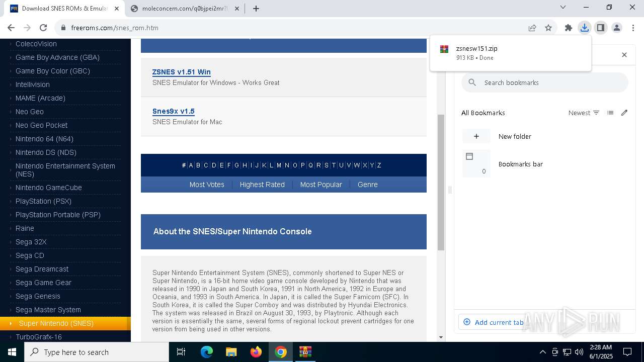Open MAME (Arcade) sidebar entry
This screenshot has width=644, height=362.
[x=40, y=98]
